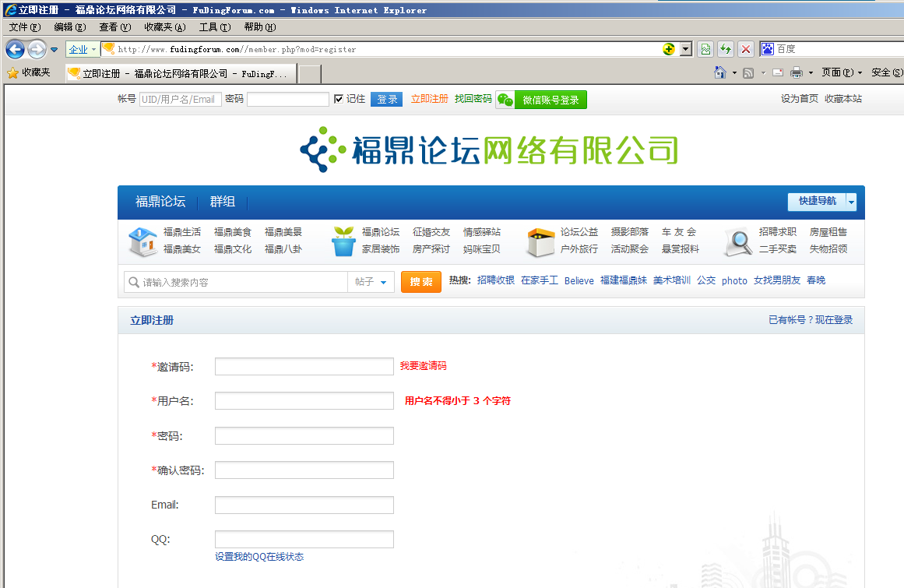Image resolution: width=904 pixels, height=588 pixels.
Task: Click the browser Forward arrow button
Action: (37, 50)
